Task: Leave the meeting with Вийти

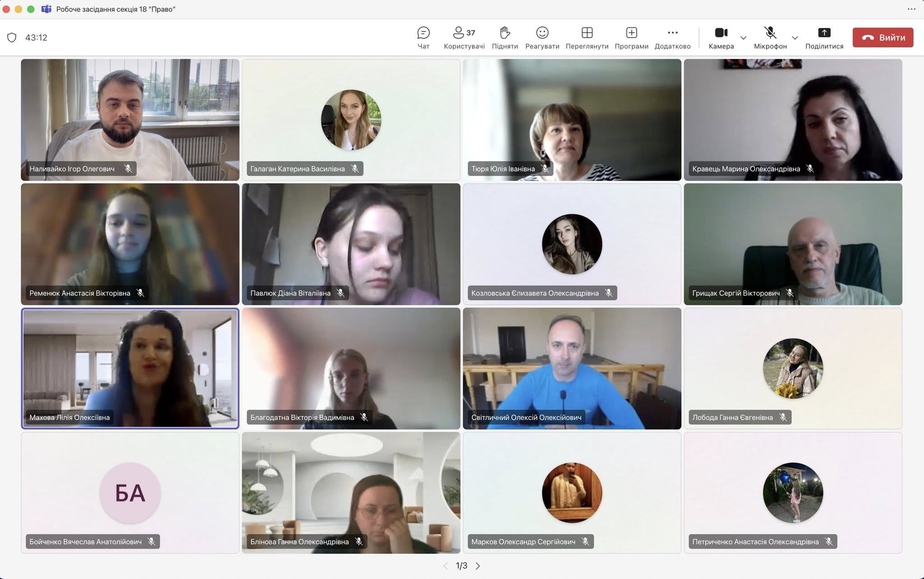Action: point(883,37)
